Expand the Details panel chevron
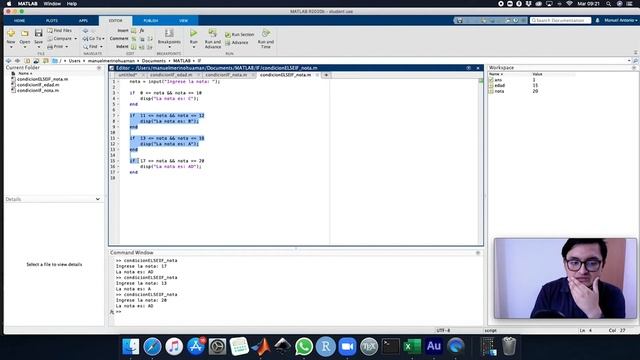 98,199
